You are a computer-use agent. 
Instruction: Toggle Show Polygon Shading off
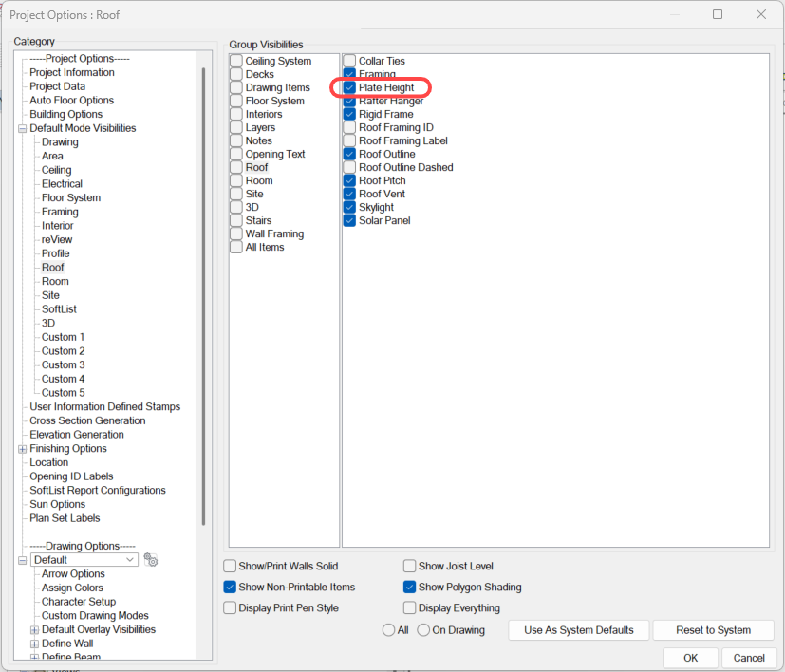pos(410,587)
